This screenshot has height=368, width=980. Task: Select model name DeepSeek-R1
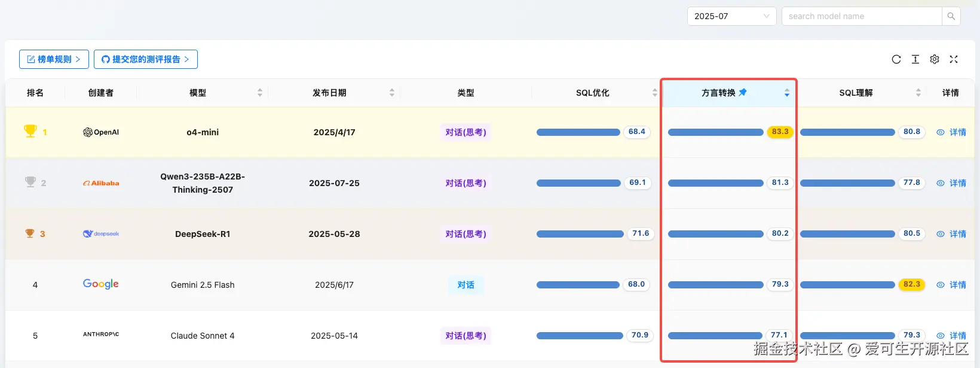click(x=203, y=234)
